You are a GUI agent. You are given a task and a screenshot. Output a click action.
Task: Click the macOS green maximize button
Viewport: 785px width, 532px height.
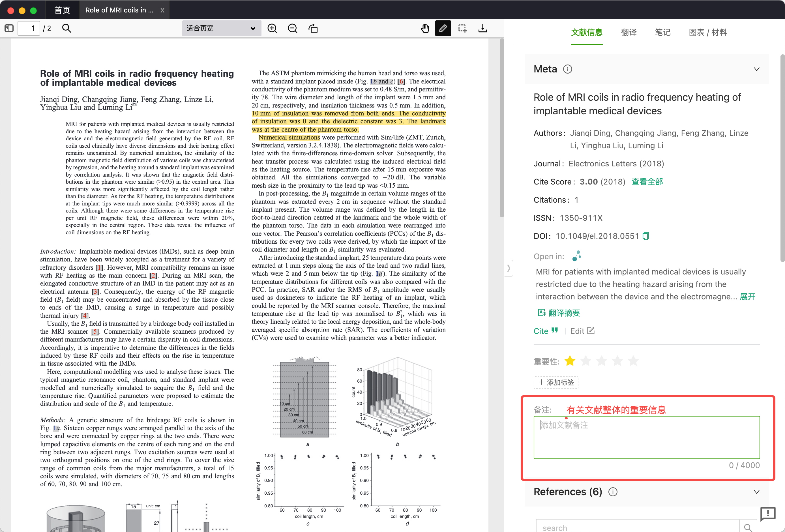[33, 10]
